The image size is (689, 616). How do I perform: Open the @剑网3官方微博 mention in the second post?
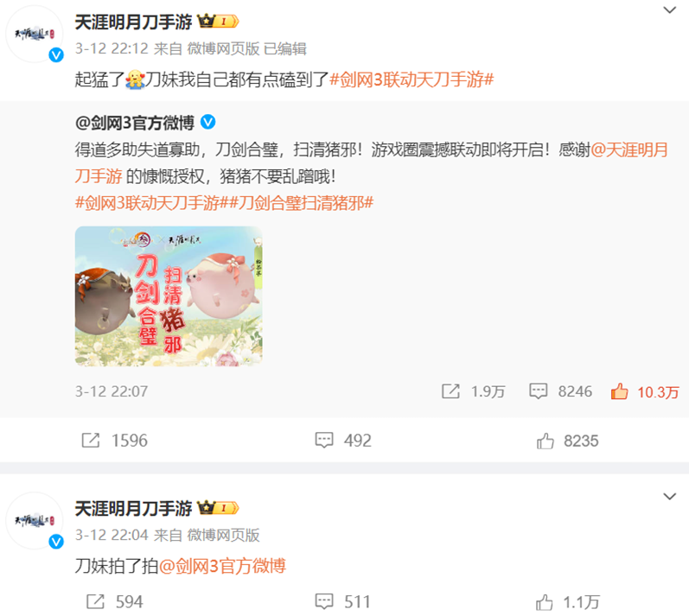click(x=222, y=566)
